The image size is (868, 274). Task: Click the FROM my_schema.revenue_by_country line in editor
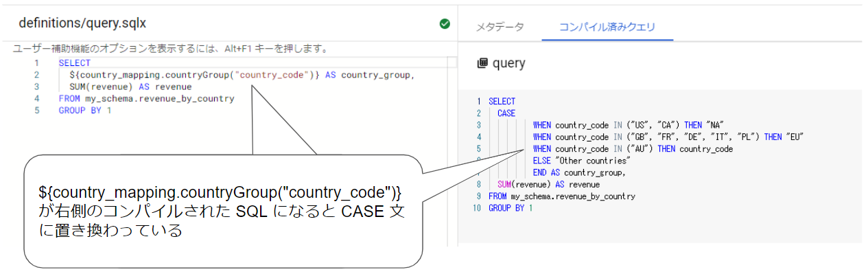[x=147, y=98]
